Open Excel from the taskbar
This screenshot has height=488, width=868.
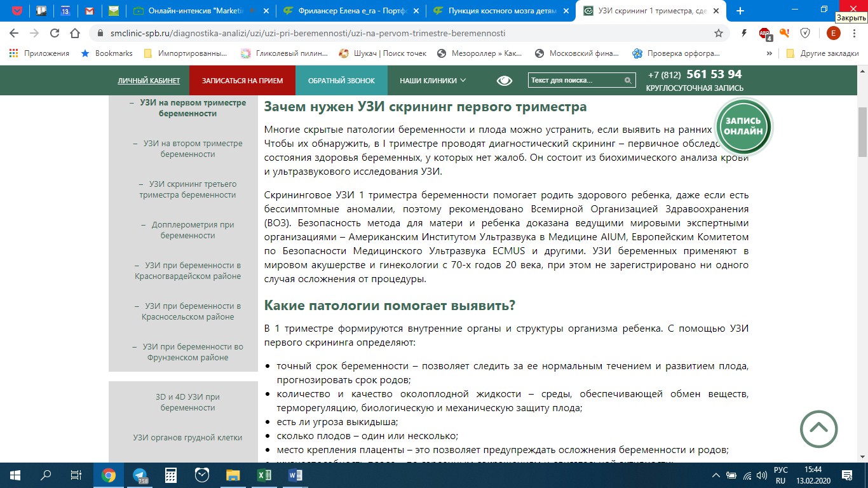tap(264, 475)
